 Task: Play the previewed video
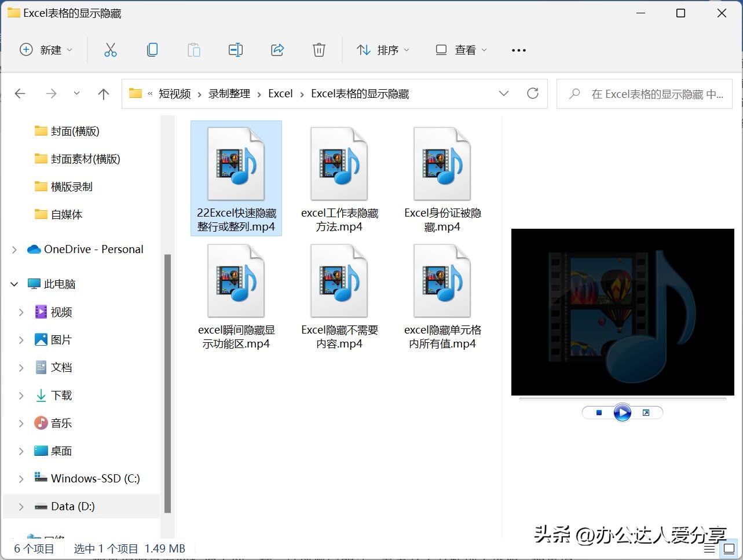tap(622, 412)
